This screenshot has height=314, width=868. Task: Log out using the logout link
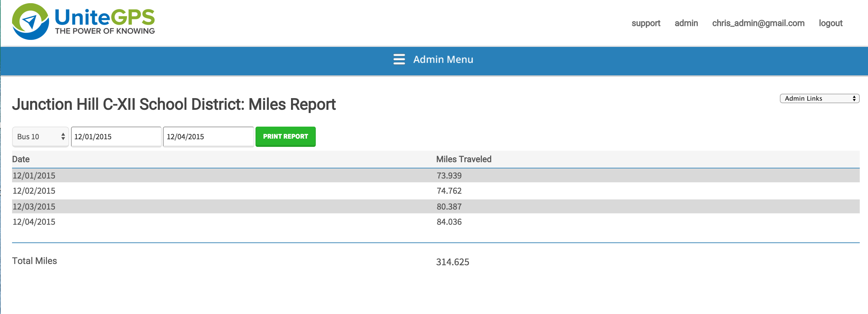830,23
